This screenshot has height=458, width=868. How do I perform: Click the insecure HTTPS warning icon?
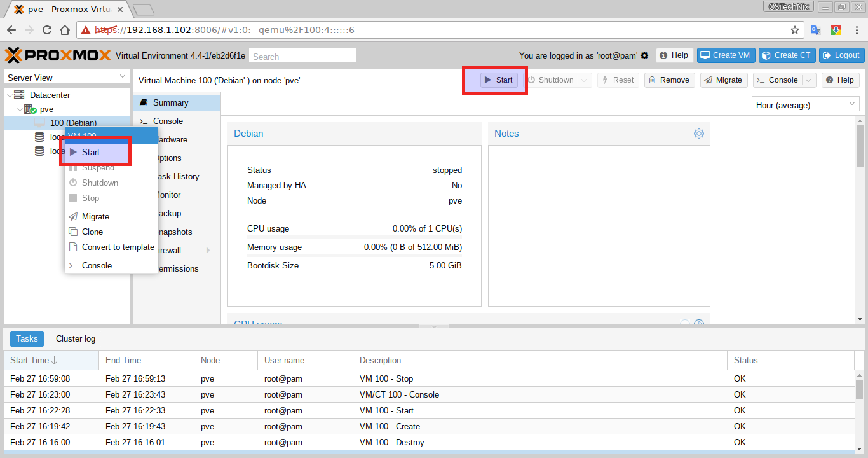pos(85,30)
